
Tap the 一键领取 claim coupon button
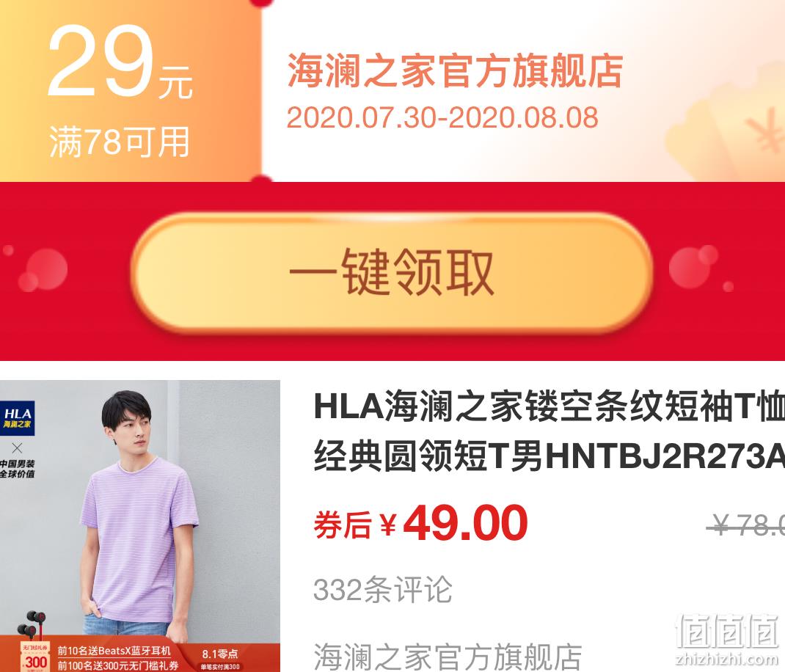(x=392, y=273)
